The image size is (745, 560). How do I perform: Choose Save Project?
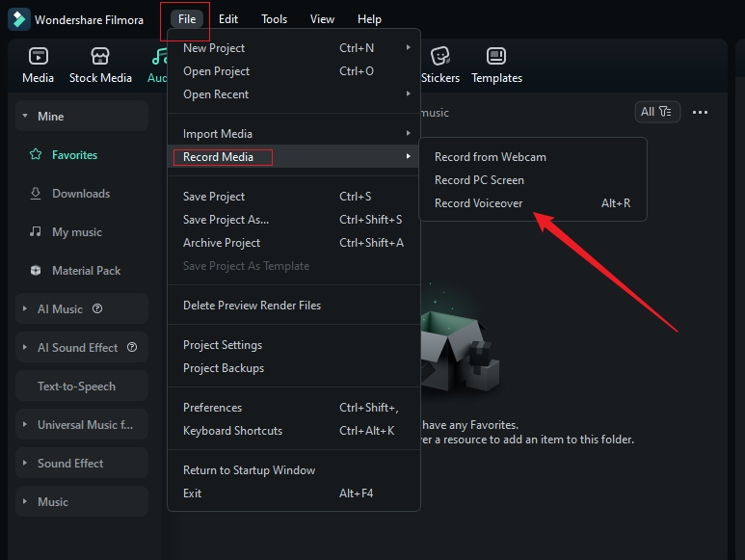(294, 197)
